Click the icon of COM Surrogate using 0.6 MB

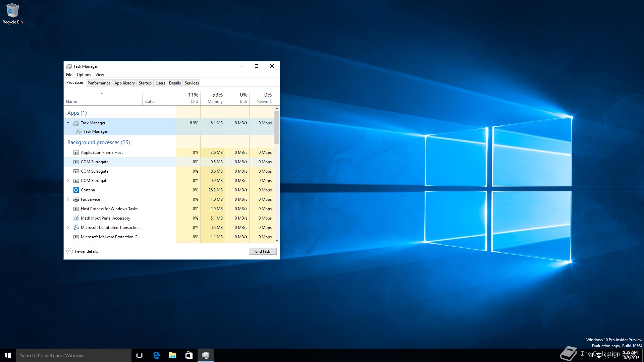[x=76, y=171]
